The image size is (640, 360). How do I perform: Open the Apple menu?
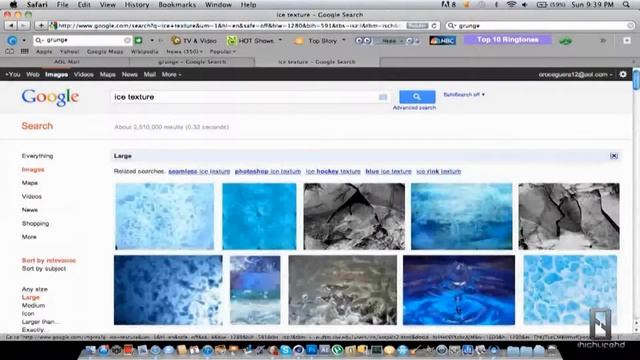13,4
